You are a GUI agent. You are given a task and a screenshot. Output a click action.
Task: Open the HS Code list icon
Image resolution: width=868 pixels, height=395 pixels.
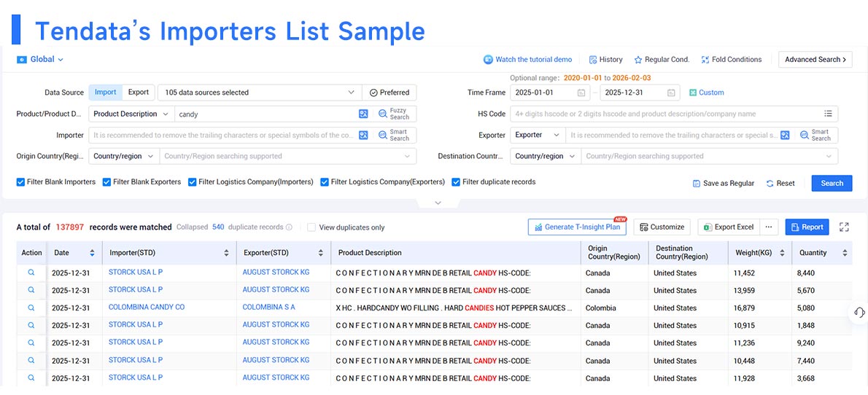tap(828, 114)
